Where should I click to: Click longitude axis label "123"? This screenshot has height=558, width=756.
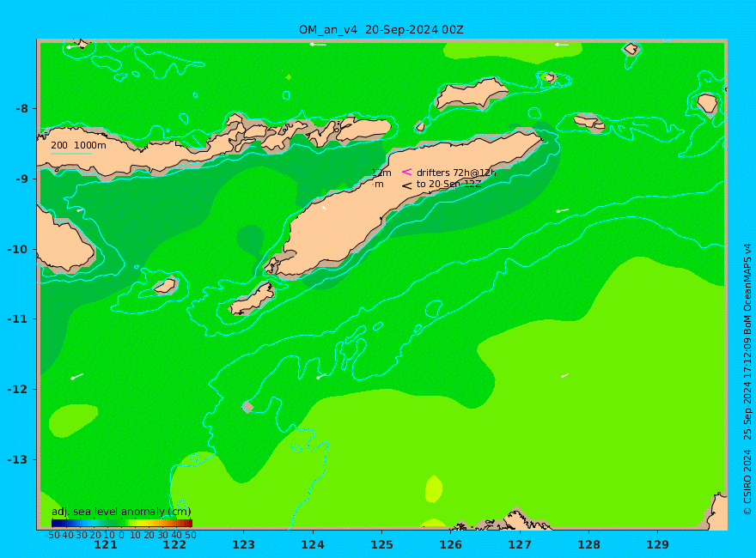[x=243, y=545]
